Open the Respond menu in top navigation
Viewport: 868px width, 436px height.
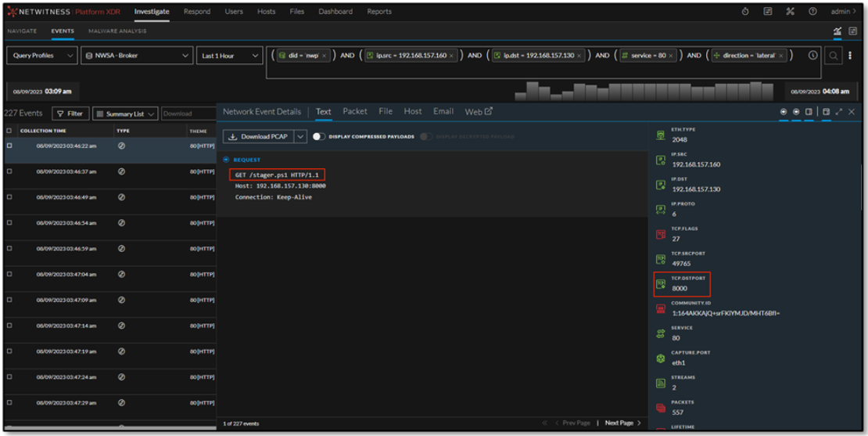(196, 12)
